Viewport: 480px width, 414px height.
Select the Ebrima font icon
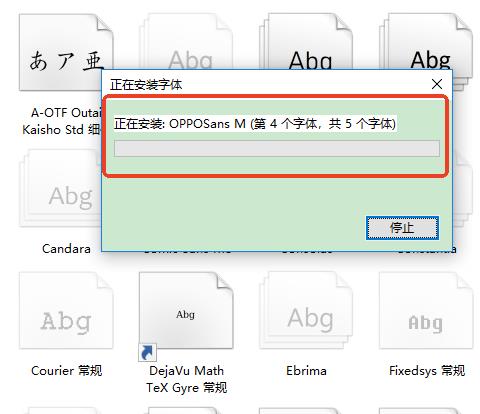(306, 310)
